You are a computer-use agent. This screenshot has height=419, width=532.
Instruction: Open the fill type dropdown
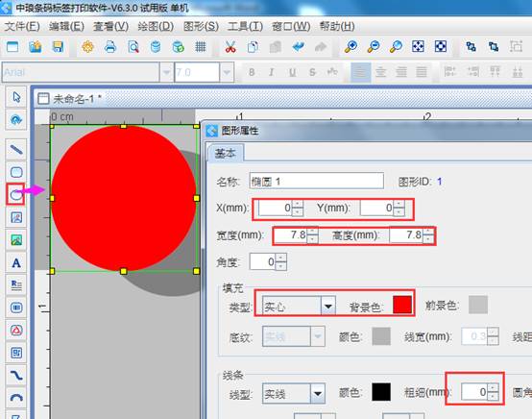327,307
